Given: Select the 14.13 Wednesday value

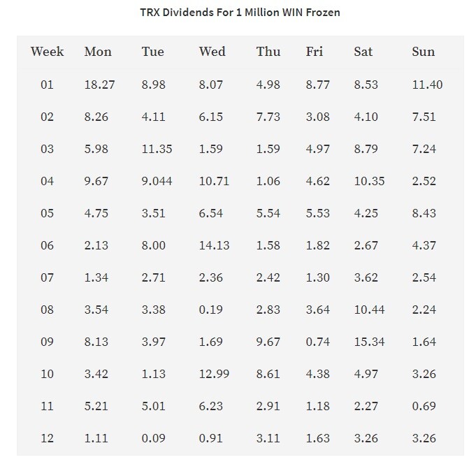Looking at the screenshot, I should pos(214,245).
